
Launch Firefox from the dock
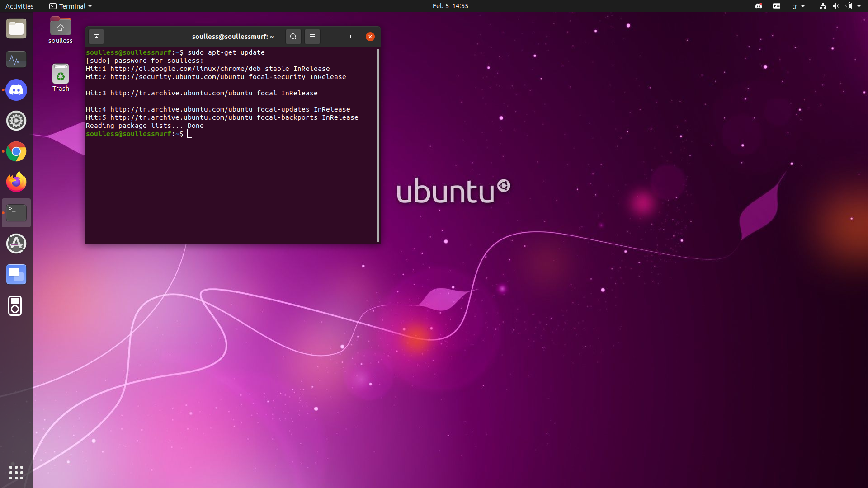coord(16,182)
